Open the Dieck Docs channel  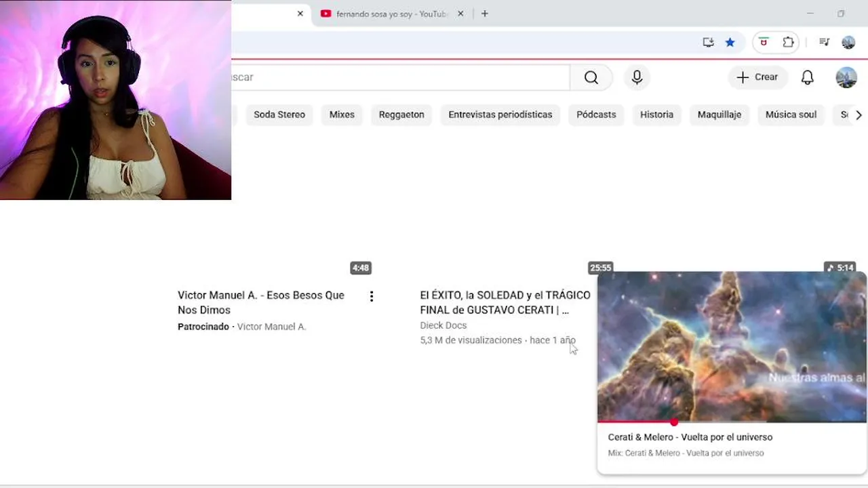pos(443,325)
